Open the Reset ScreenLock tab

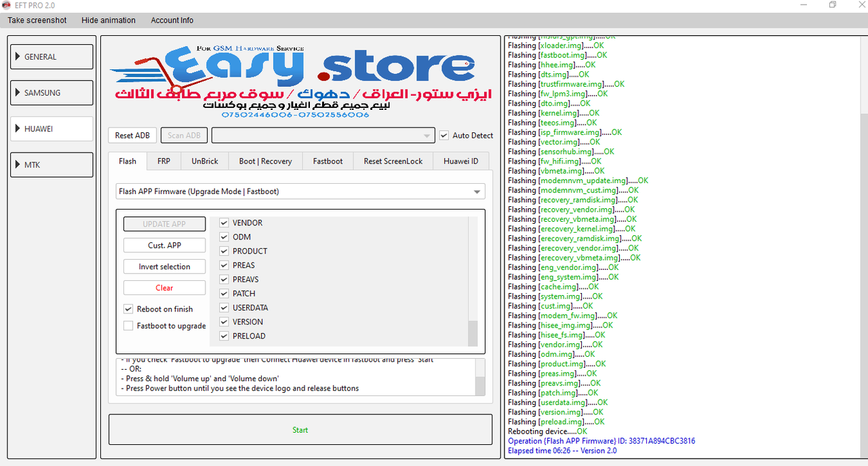pos(393,161)
